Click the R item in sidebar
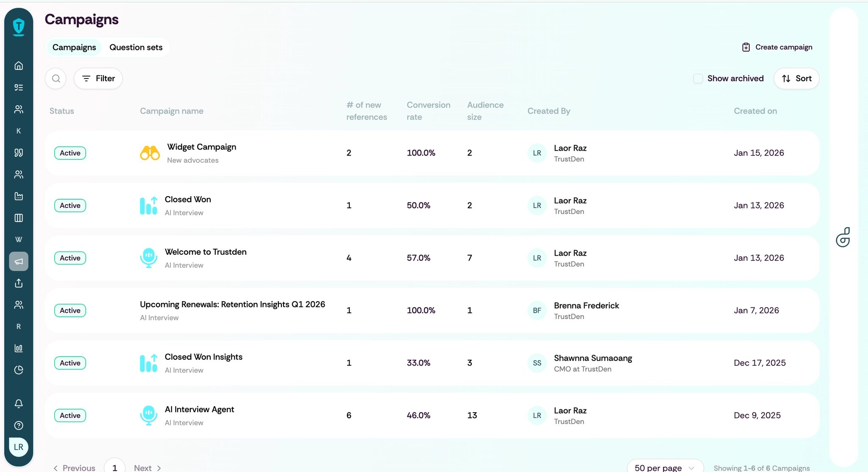Image resolution: width=868 pixels, height=472 pixels. (x=19, y=327)
